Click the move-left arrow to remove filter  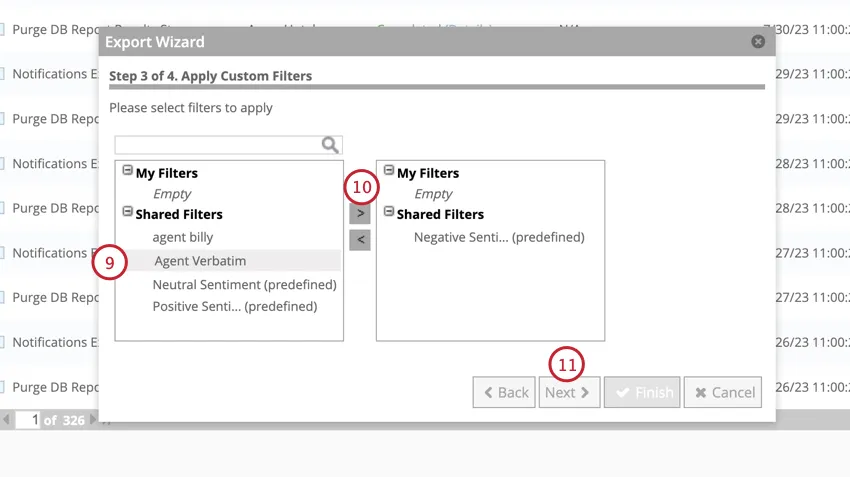tap(360, 240)
